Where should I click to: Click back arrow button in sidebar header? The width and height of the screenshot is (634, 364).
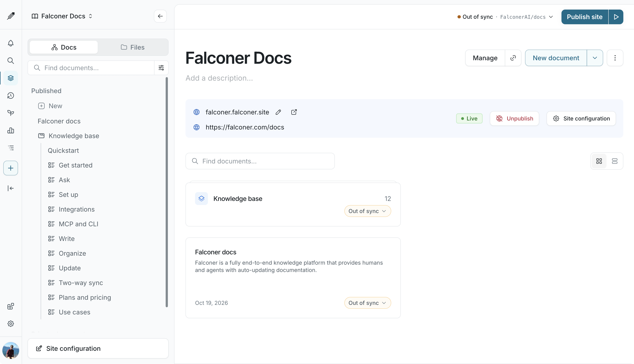pyautogui.click(x=160, y=16)
